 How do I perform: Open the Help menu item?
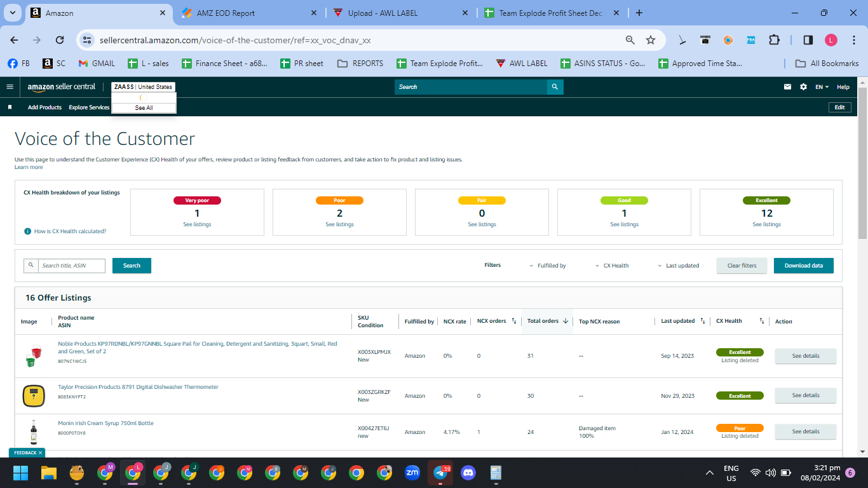pyautogui.click(x=843, y=87)
